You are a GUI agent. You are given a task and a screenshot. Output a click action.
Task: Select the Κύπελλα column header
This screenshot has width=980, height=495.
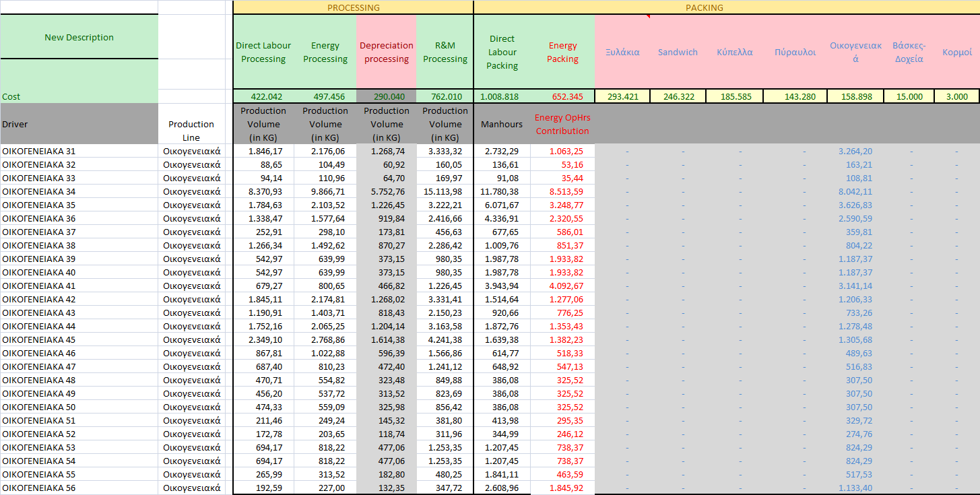[x=735, y=52]
